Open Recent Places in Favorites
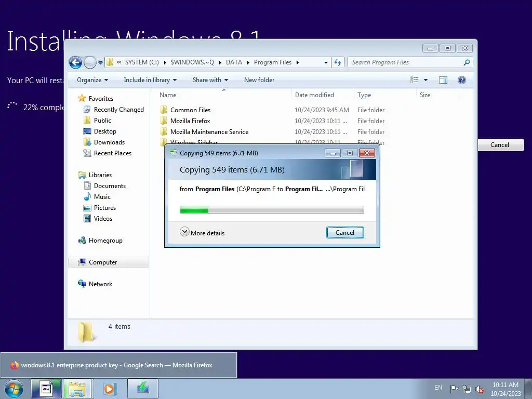Image resolution: width=532 pixels, height=399 pixels. [x=112, y=153]
